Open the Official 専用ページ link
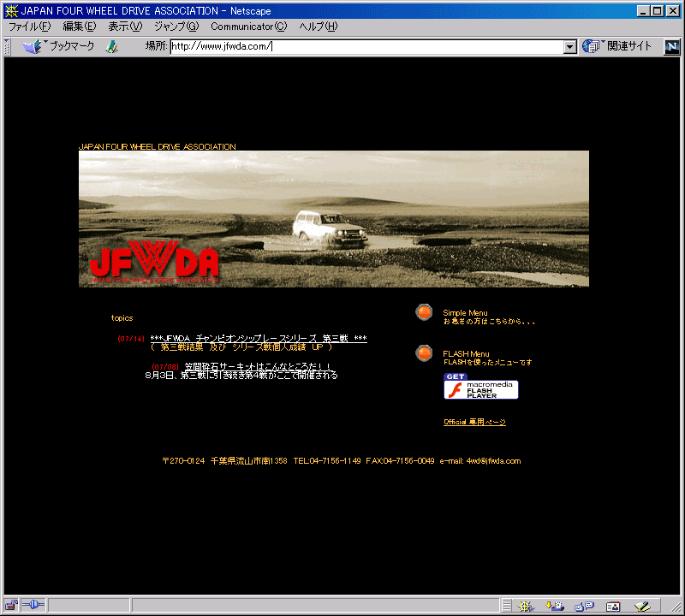685x616 pixels. (x=475, y=422)
